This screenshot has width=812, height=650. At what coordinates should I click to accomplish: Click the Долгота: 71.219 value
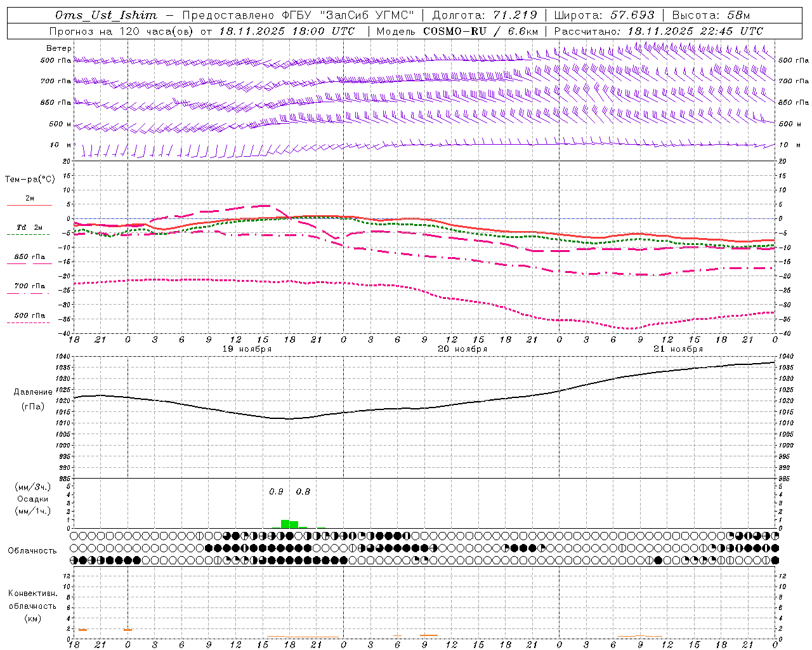click(485, 15)
